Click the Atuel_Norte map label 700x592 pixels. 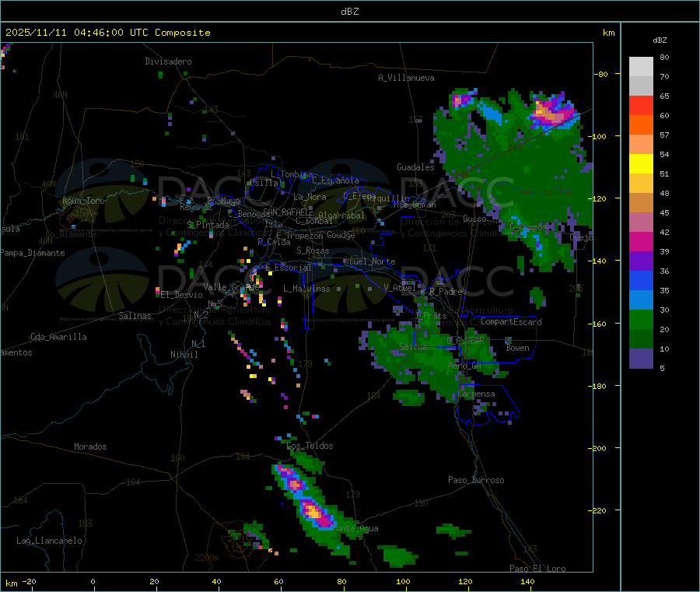[x=369, y=261]
